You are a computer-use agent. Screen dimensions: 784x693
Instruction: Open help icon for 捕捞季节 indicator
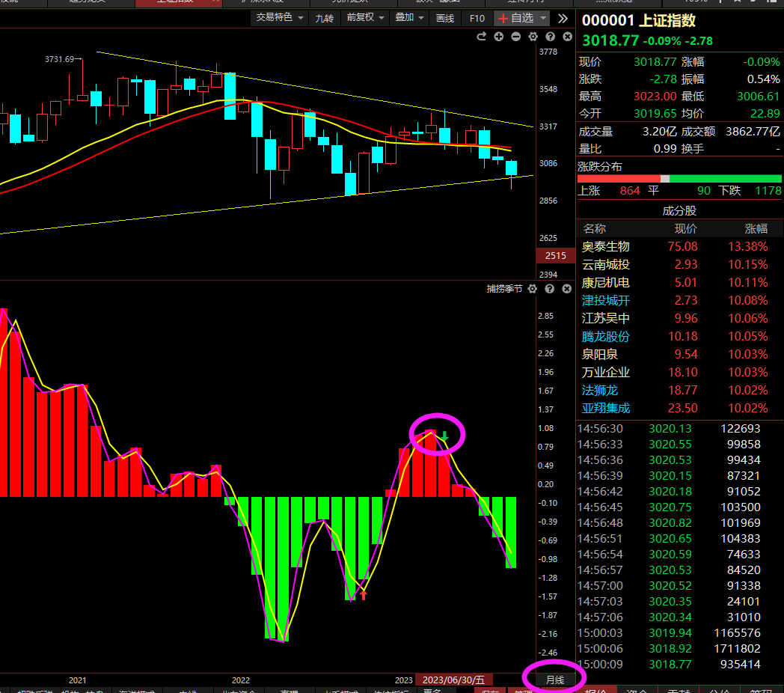(550, 289)
